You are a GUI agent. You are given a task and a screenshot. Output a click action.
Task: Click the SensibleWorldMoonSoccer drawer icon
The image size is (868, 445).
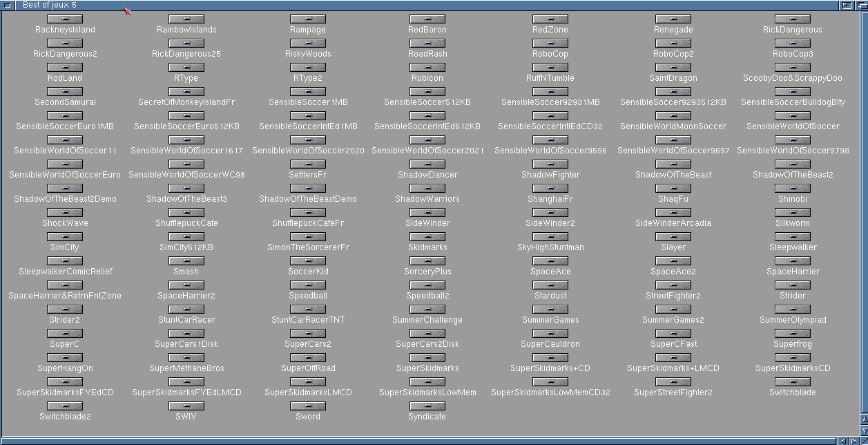673,116
